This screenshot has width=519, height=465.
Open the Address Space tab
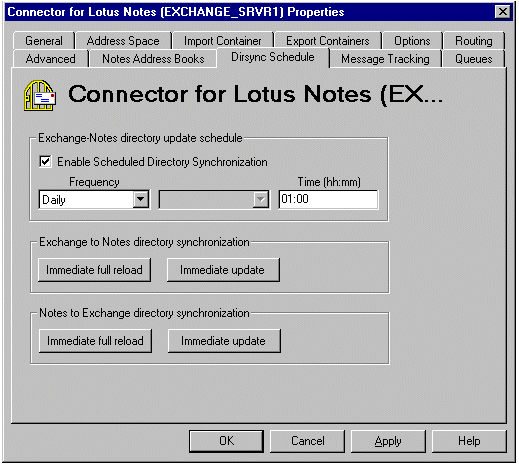[123, 41]
